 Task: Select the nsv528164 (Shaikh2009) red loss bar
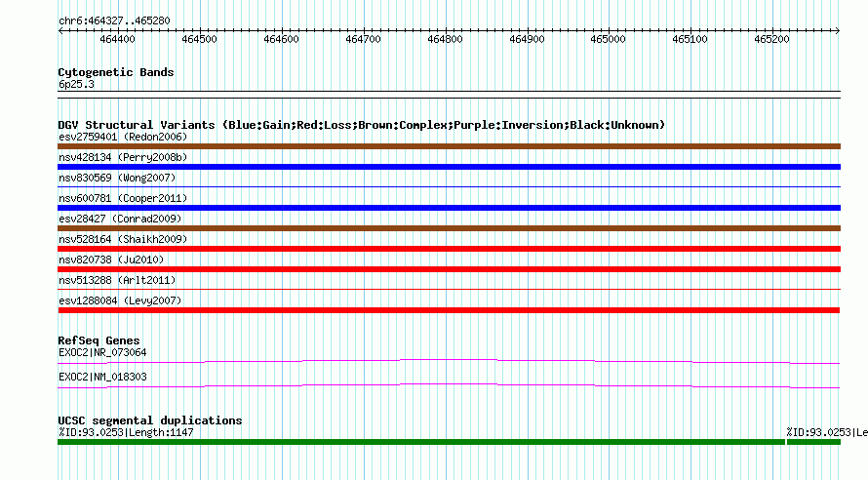(449, 249)
